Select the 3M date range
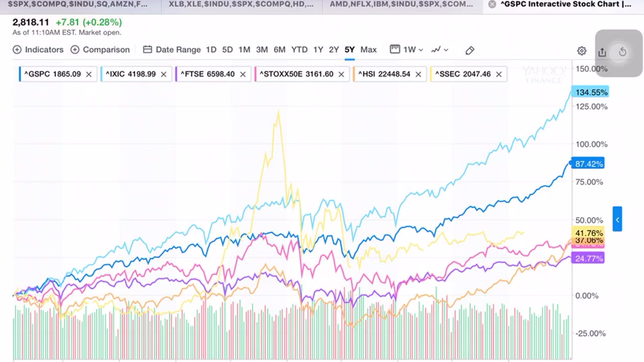The width and height of the screenshot is (644, 362). [262, 50]
